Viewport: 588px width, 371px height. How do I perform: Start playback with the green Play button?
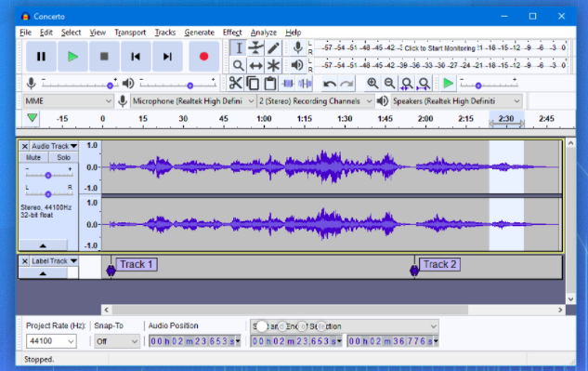click(x=72, y=57)
